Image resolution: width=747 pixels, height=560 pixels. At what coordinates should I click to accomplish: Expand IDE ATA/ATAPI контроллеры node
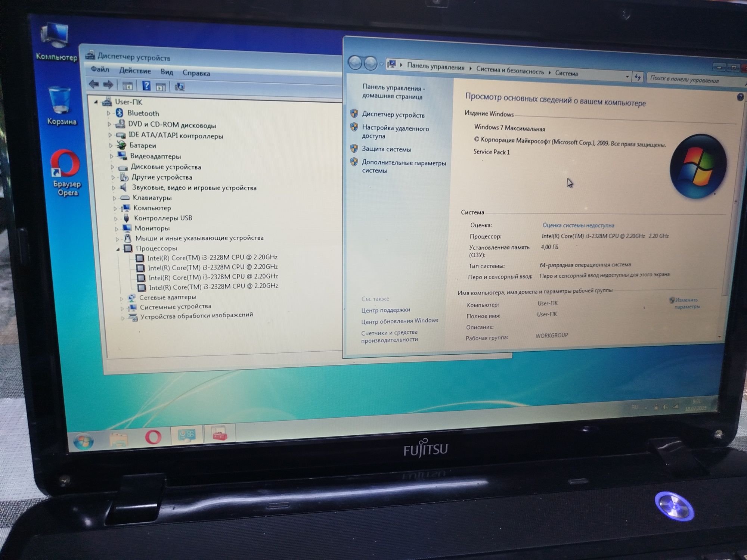point(110,135)
